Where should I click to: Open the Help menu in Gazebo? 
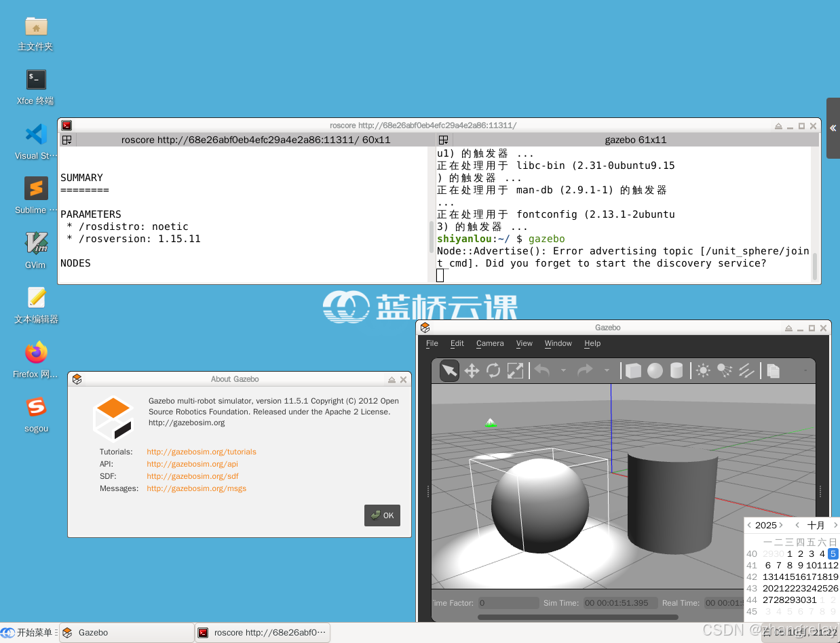[x=592, y=343]
